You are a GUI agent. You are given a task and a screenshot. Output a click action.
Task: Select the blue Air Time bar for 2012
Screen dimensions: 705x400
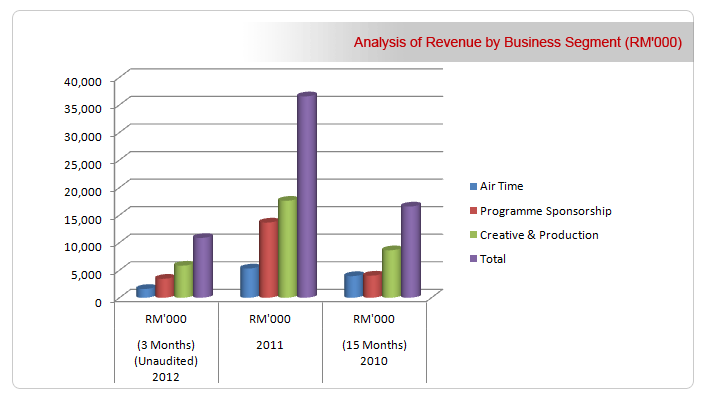click(146, 292)
